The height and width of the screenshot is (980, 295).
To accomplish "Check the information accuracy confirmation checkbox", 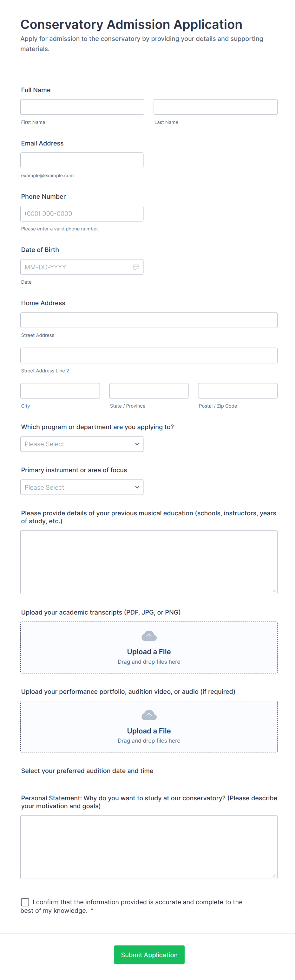I will tap(25, 902).
